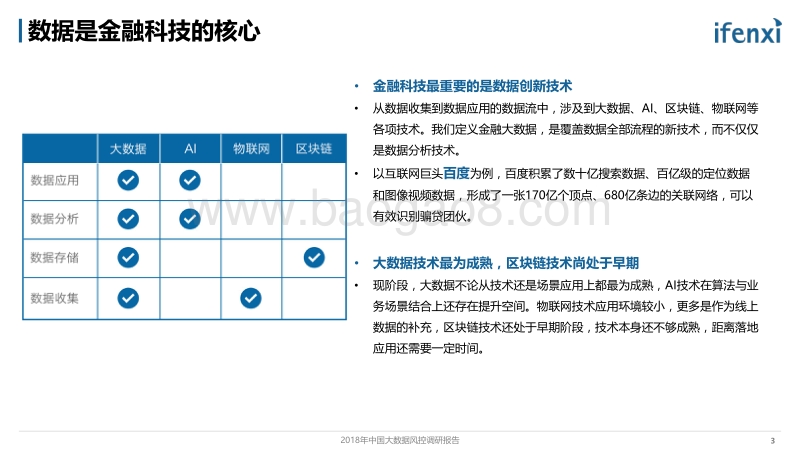
Task: Select the 数据应用 row label
Action: pos(55,181)
